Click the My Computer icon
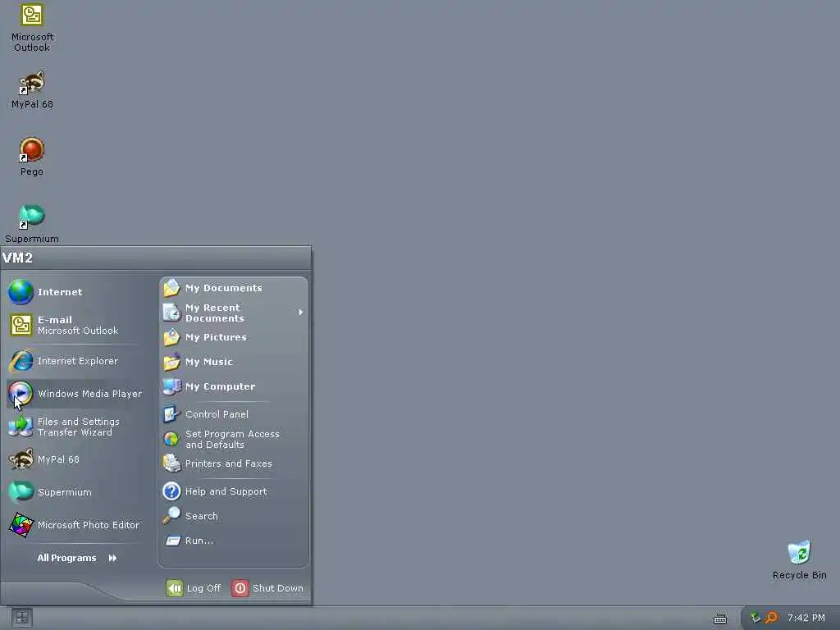The height and width of the screenshot is (630, 840). pos(171,387)
